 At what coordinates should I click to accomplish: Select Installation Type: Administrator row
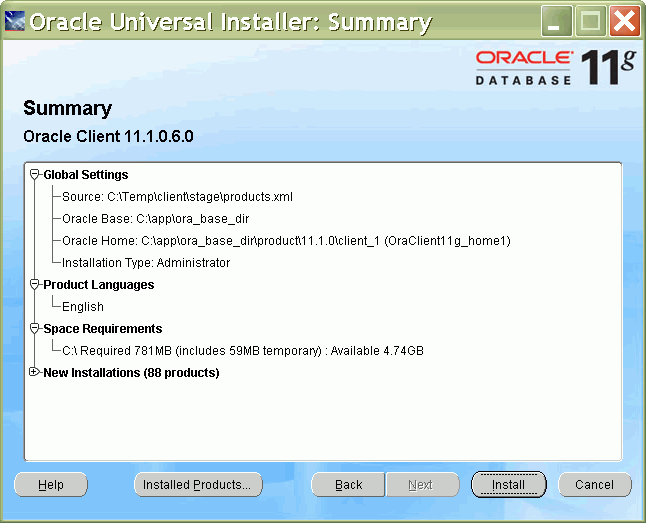146,263
